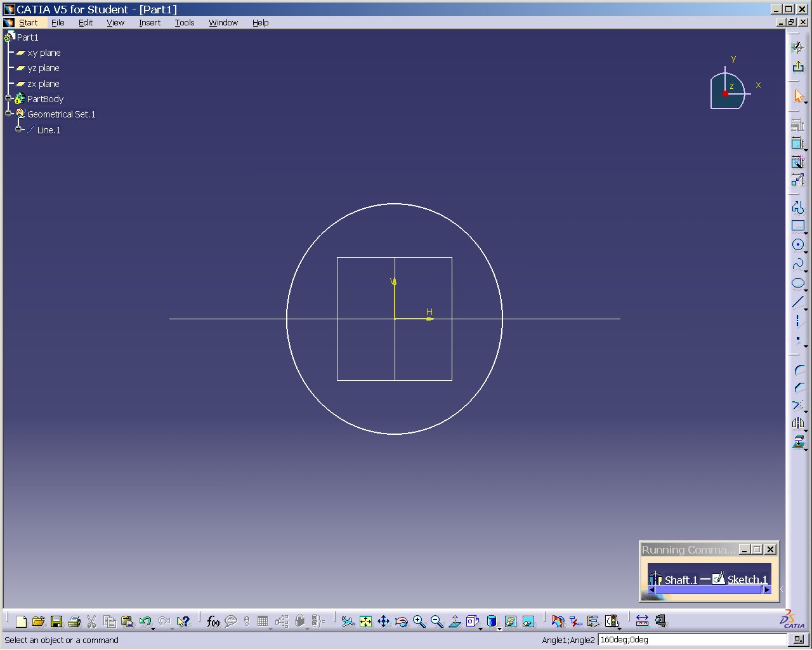Click right scroll arrow in Running Commands window
Image resolution: width=812 pixels, height=650 pixels.
[766, 590]
